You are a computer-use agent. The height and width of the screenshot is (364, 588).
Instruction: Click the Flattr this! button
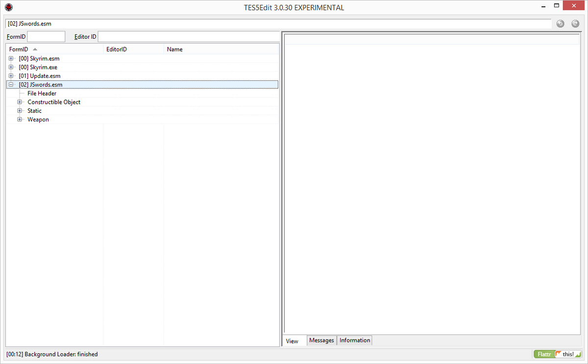coord(558,354)
